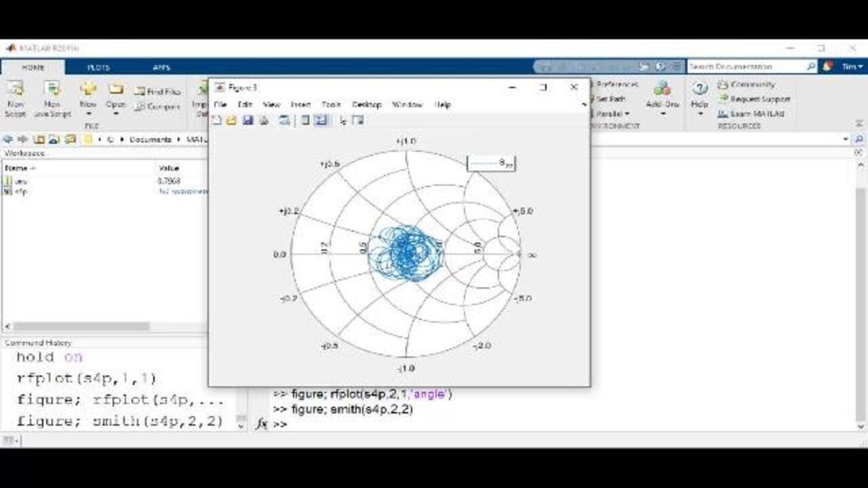This screenshot has height=488, width=868.
Task: Open the figure View menu
Action: tap(271, 104)
